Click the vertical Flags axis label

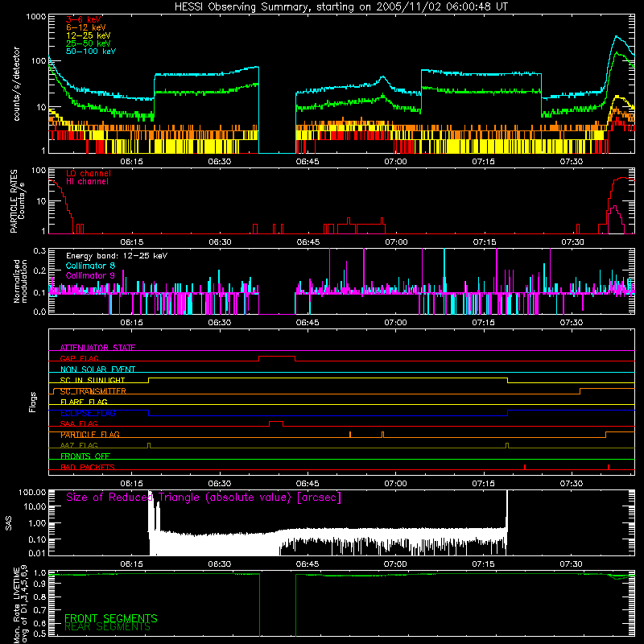pyautogui.click(x=33, y=402)
